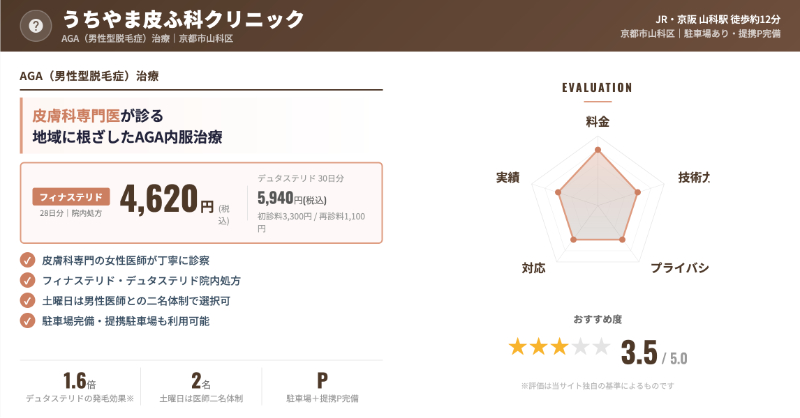The width and height of the screenshot is (800, 418).
Task: Click checkmark beside フィナステリド・デュタステリド院内処方
Action: pos(27,280)
